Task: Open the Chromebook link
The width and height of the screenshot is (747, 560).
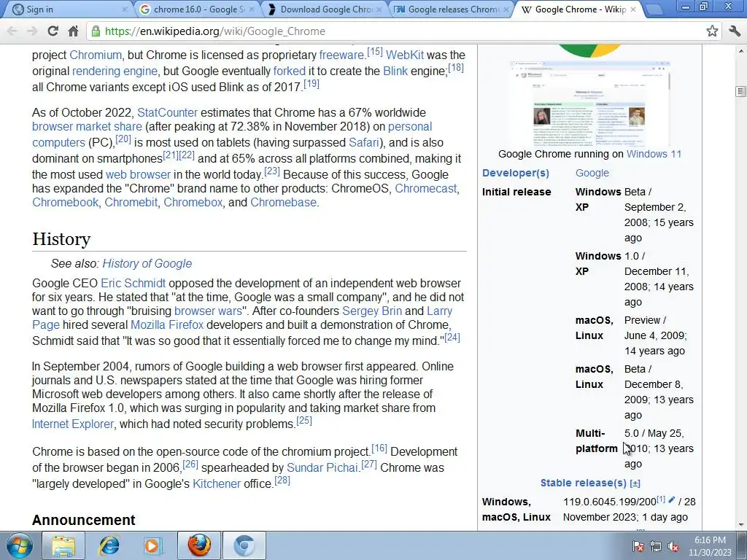Action: point(65,203)
